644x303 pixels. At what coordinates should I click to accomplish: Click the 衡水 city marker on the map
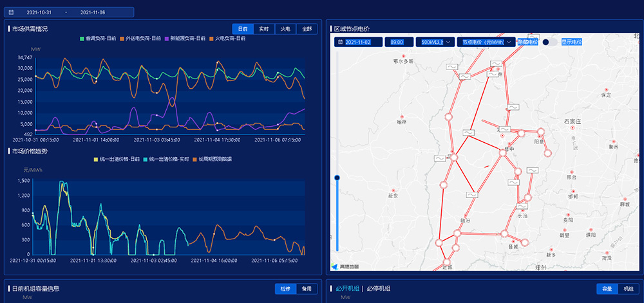(614, 142)
